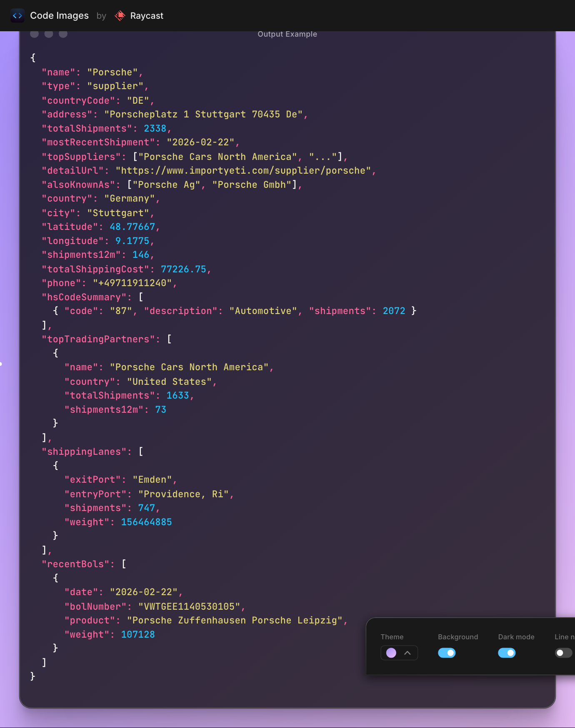Click the mostRecentShipment date value

[x=200, y=142]
